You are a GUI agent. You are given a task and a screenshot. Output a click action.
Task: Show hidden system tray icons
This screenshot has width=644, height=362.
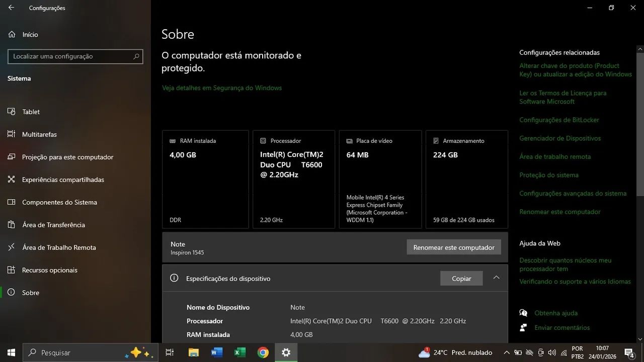coord(507,352)
